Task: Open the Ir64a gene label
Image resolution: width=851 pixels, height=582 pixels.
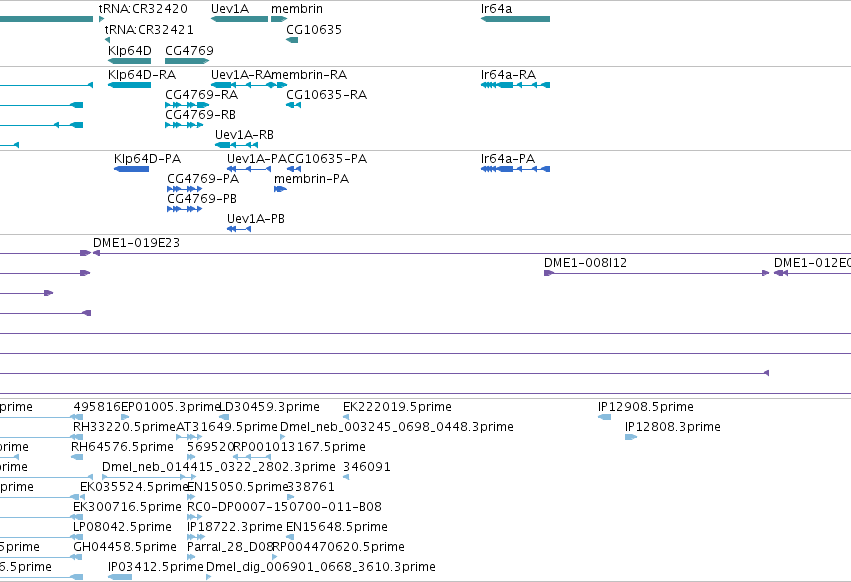Action: tap(497, 9)
